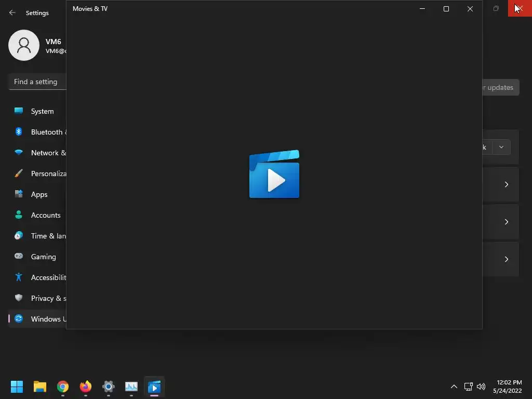The width and height of the screenshot is (532, 399).
Task: Restore down the Settings window
Action: tap(496, 8)
